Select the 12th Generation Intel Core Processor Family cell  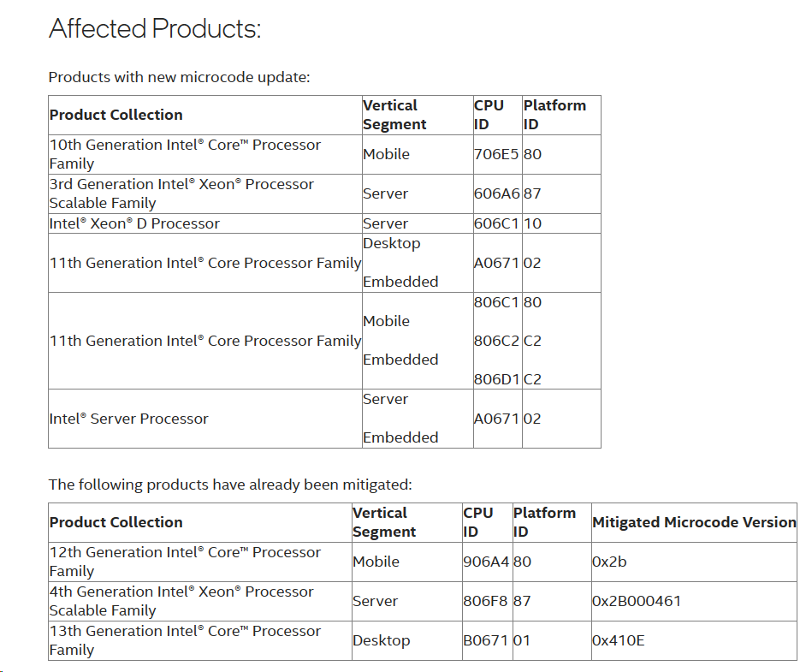click(x=185, y=562)
